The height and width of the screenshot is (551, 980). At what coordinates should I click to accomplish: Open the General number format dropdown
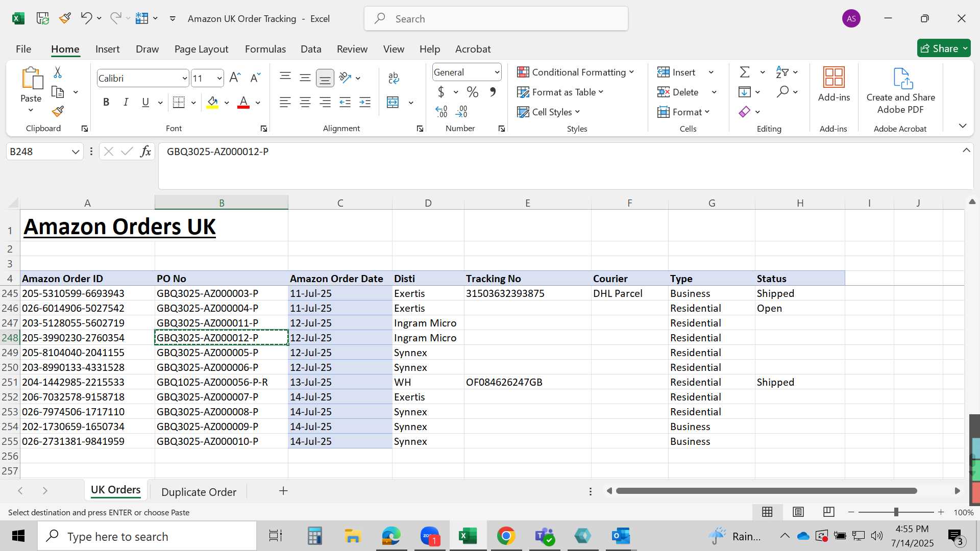497,72
